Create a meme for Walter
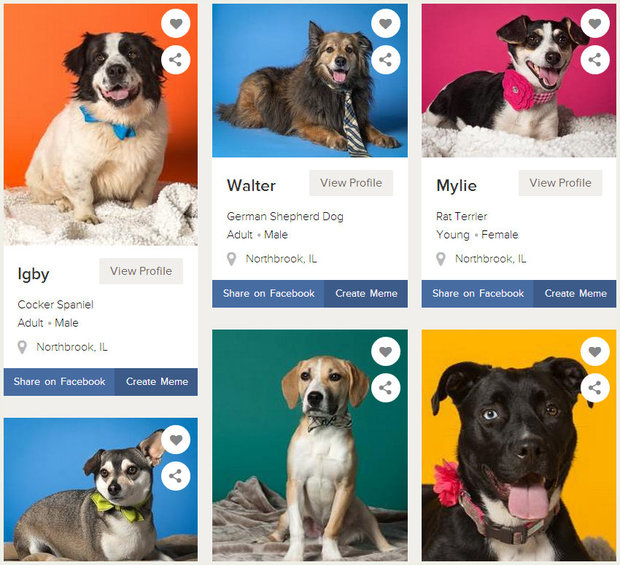 coord(366,294)
